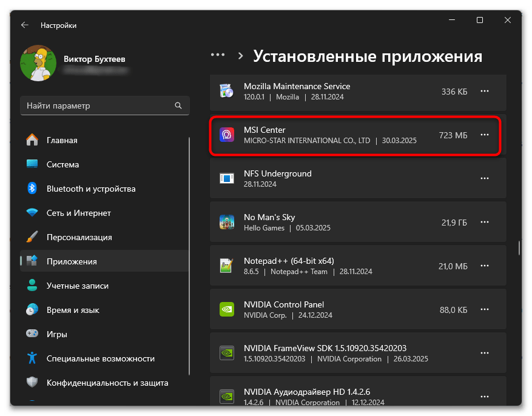Click the No Man's Sky app icon
The width and height of the screenshot is (532, 416).
[227, 222]
